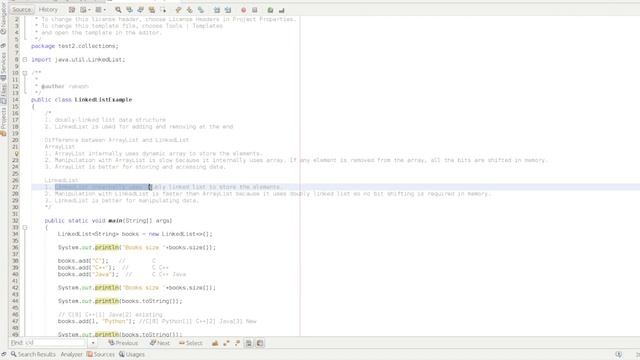Jump to Previous Bookmark
The height and width of the screenshot is (360, 640).
pyautogui.click(x=178, y=10)
